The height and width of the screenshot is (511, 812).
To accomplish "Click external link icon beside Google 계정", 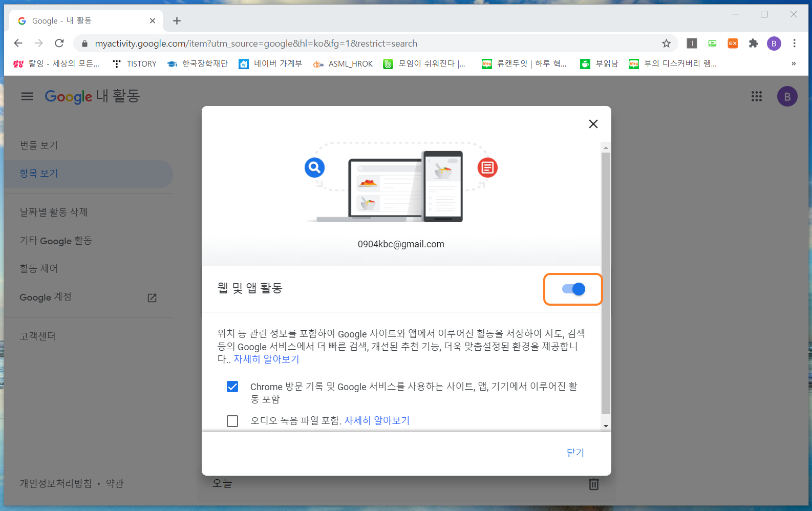I will [x=152, y=298].
